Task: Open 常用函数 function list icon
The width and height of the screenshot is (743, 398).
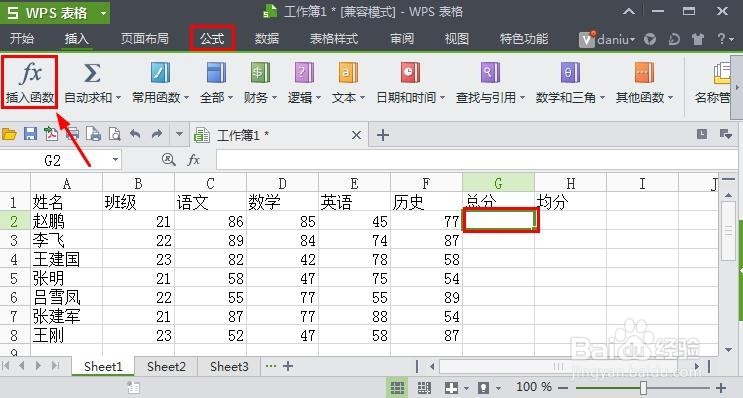Action: [x=160, y=73]
